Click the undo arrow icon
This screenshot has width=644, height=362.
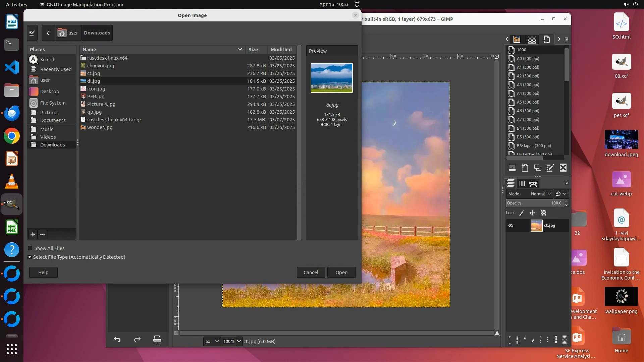point(117,340)
